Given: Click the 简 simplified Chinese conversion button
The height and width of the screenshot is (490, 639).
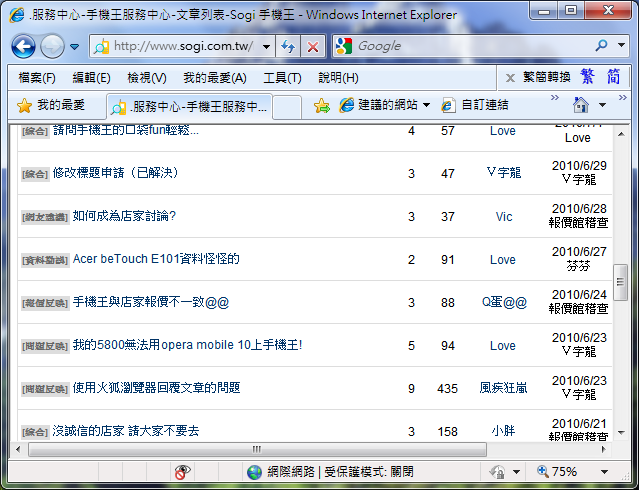Looking at the screenshot, I should pos(613,77).
